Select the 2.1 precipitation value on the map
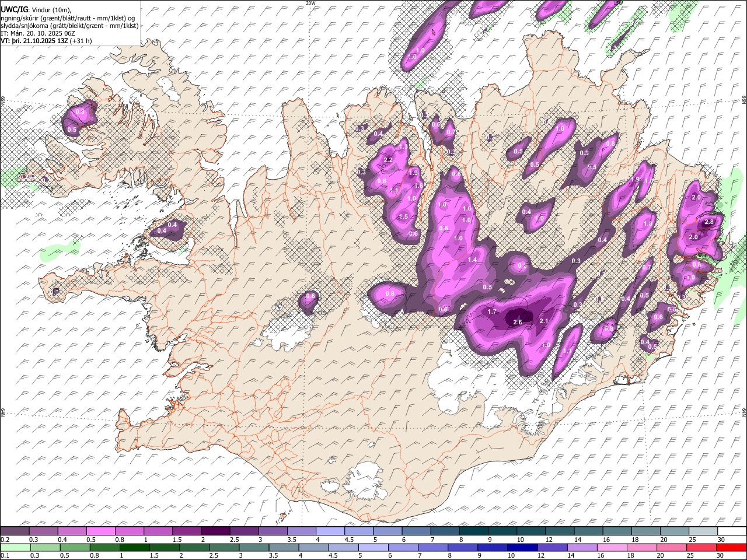This screenshot has width=747, height=560. click(x=544, y=321)
